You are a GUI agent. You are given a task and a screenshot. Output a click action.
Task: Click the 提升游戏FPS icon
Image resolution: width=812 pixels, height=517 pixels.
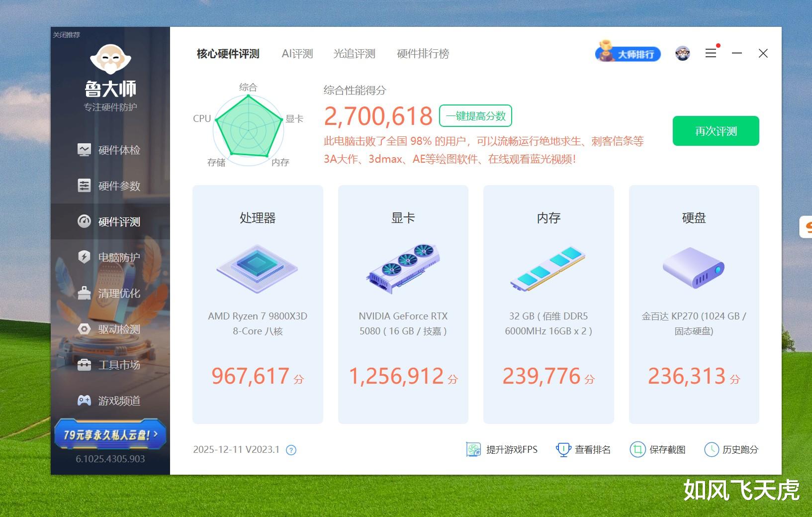473,450
